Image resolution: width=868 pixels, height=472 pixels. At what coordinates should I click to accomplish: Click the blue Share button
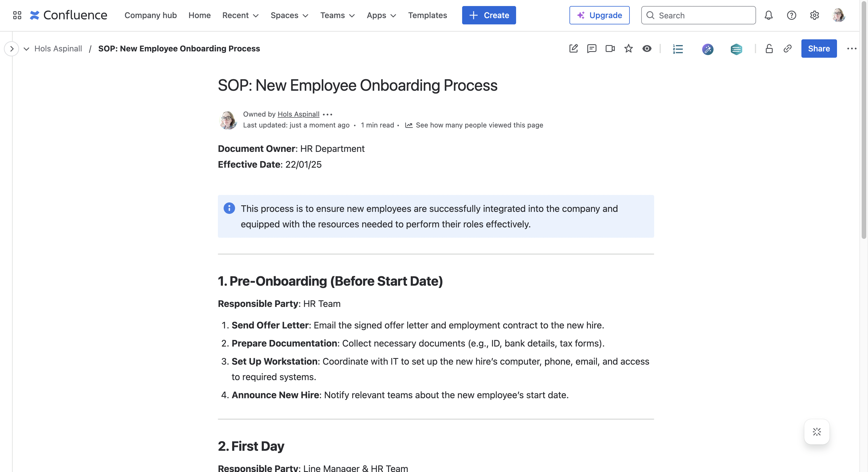click(x=819, y=48)
